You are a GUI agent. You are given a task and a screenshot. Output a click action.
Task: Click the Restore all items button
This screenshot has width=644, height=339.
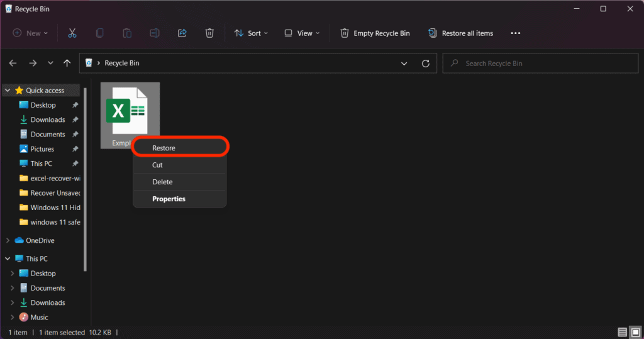pos(460,33)
